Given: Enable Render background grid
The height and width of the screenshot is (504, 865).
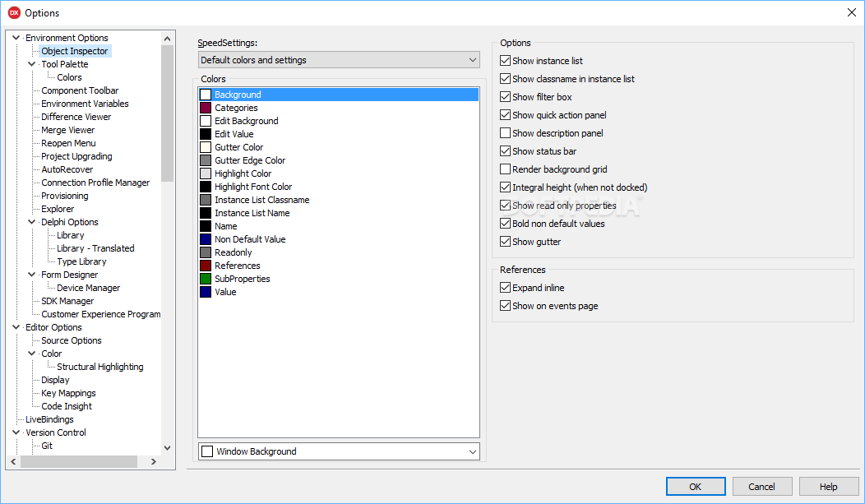Looking at the screenshot, I should tap(505, 169).
